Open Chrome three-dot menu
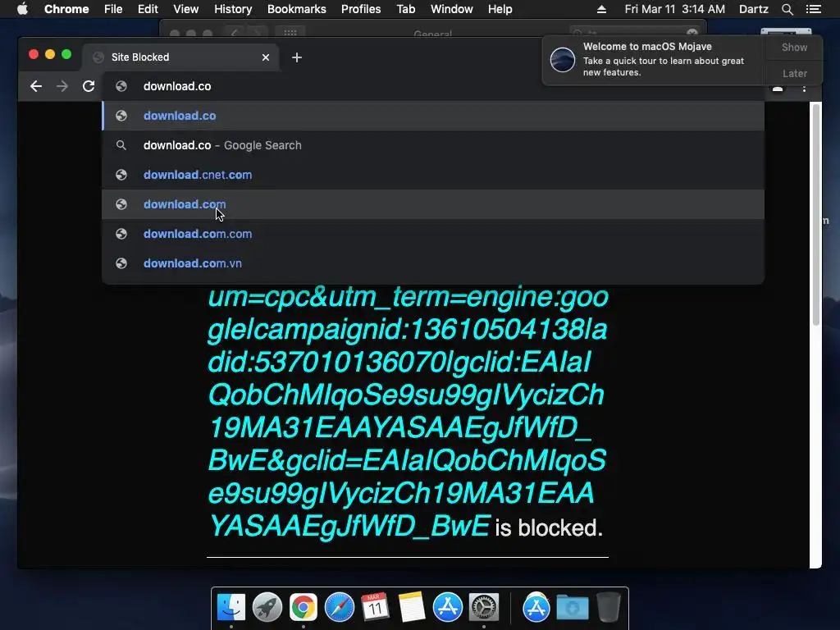Screen dimensions: 840x630 pos(804,89)
